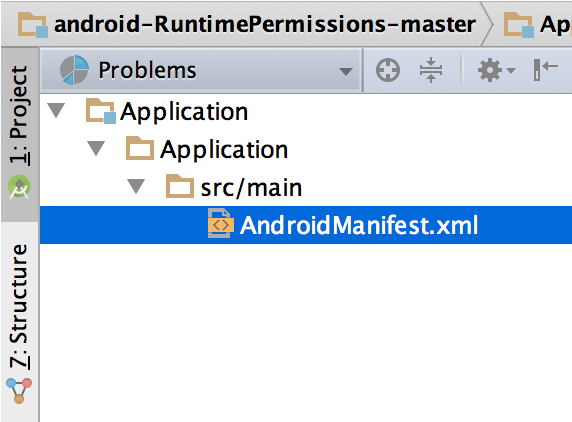Select android-RuntimePermissions-master breadcrumb

(x=264, y=24)
